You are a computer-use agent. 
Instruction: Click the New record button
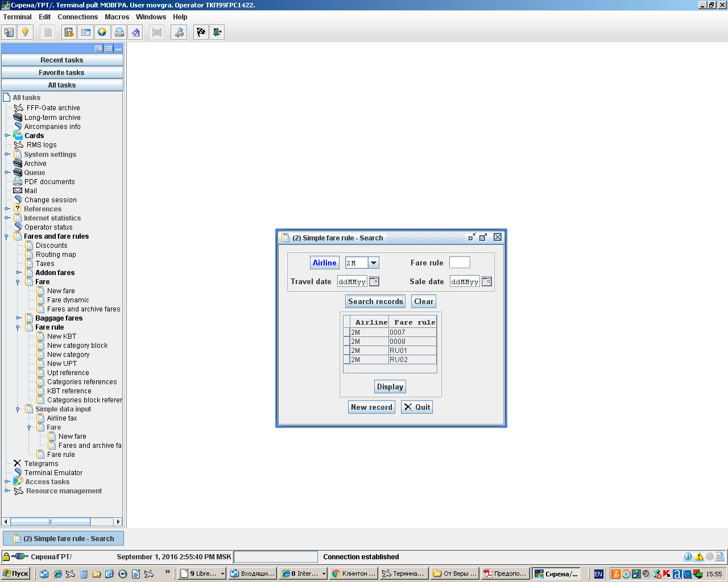pos(371,407)
